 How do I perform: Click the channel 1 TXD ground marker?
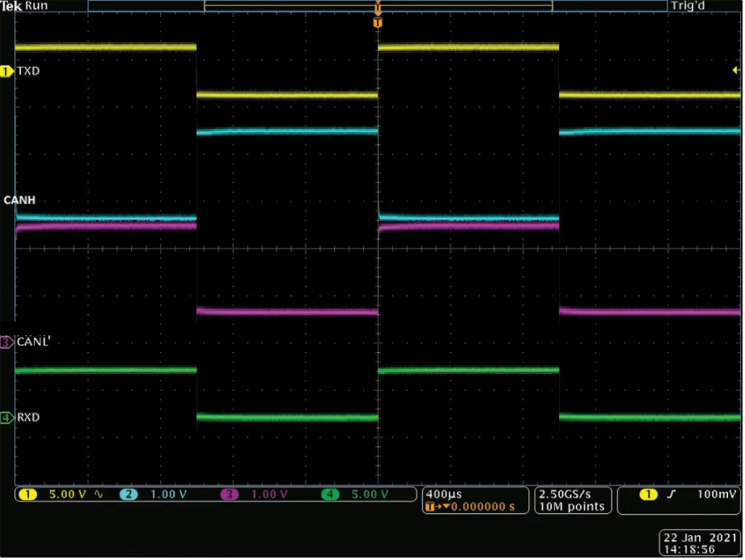coord(6,71)
